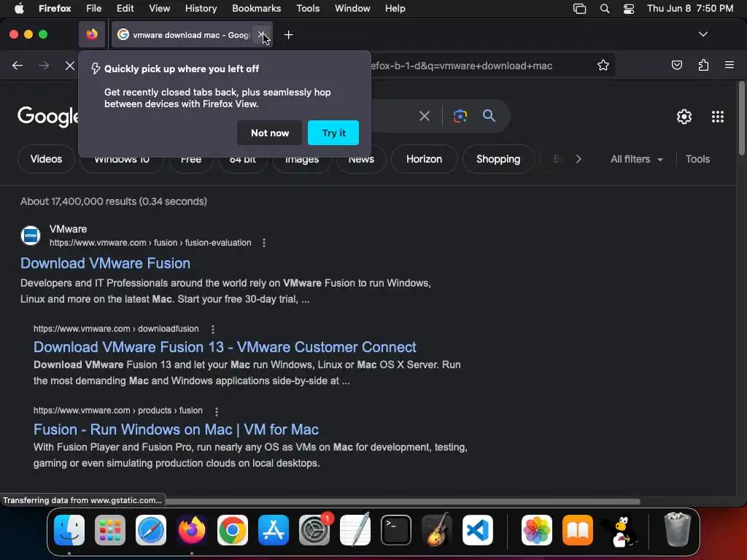Stop loading the current page

coord(69,65)
